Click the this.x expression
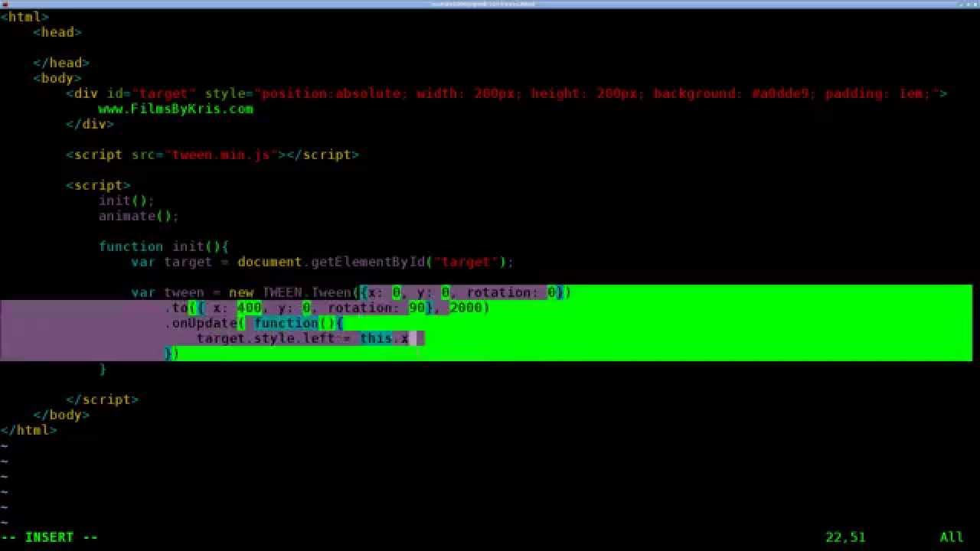980x551 pixels. click(x=384, y=338)
